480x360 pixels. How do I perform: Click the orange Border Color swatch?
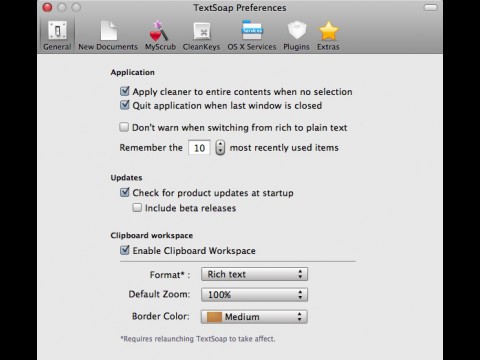(214, 317)
